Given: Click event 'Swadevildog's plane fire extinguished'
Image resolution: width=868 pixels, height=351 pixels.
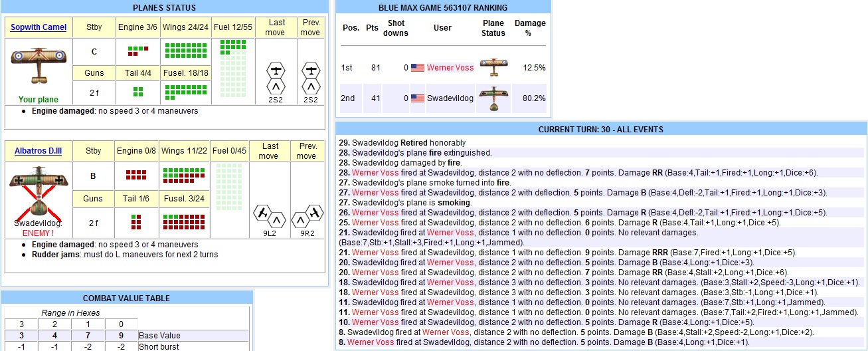Looking at the screenshot, I should (415, 153).
